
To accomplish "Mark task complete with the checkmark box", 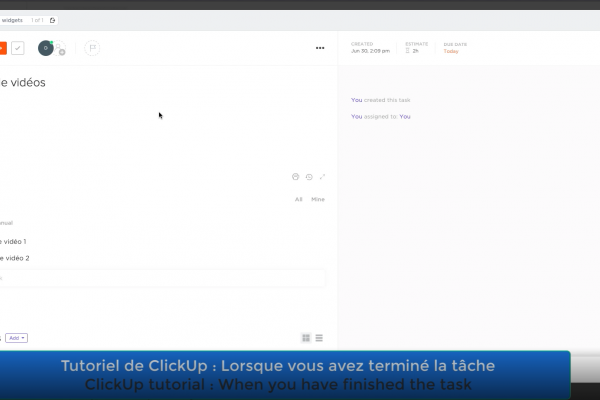I will [x=18, y=48].
